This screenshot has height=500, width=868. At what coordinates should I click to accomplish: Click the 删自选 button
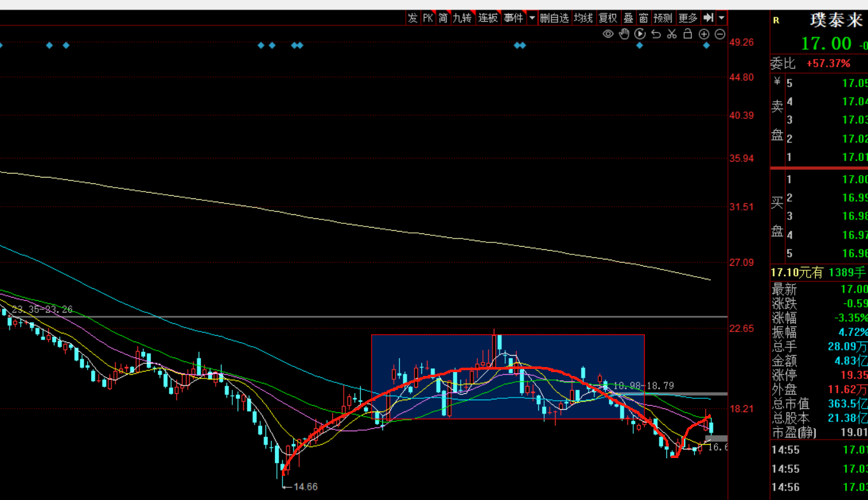(554, 18)
